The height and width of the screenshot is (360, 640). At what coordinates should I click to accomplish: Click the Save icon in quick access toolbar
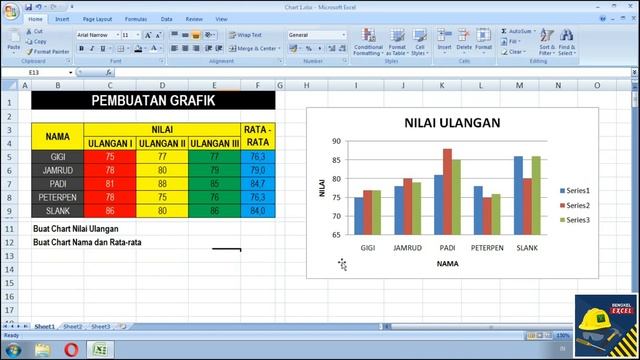coord(28,7)
